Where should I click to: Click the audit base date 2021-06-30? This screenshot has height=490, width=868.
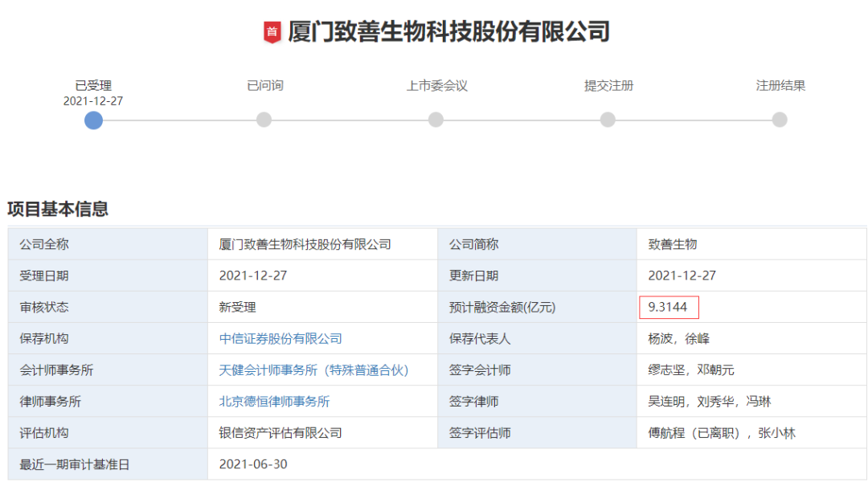253,464
